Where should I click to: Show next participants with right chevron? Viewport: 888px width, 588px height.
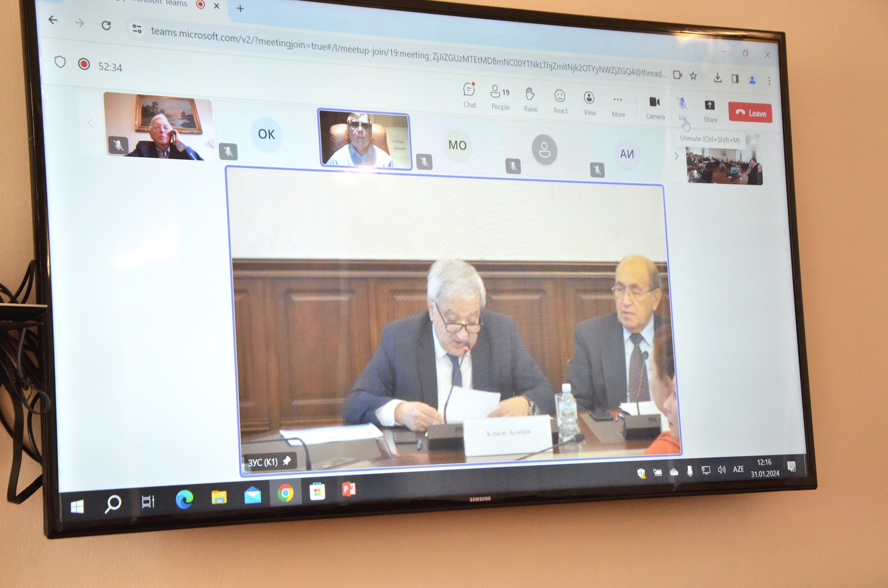tap(676, 156)
